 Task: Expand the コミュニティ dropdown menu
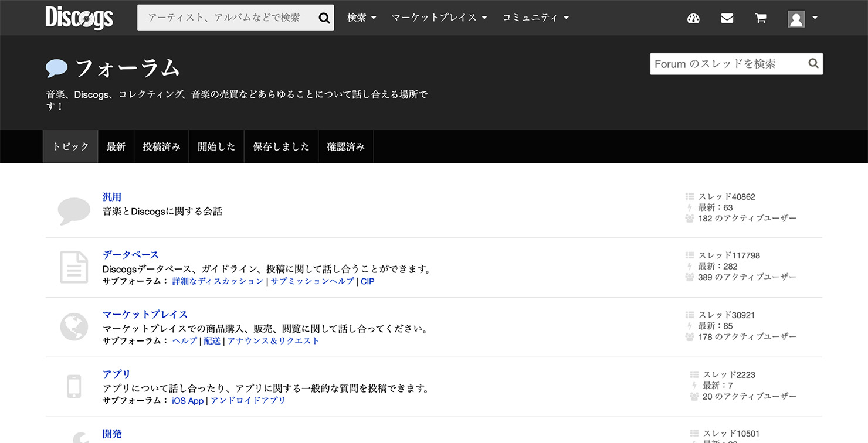pos(535,18)
